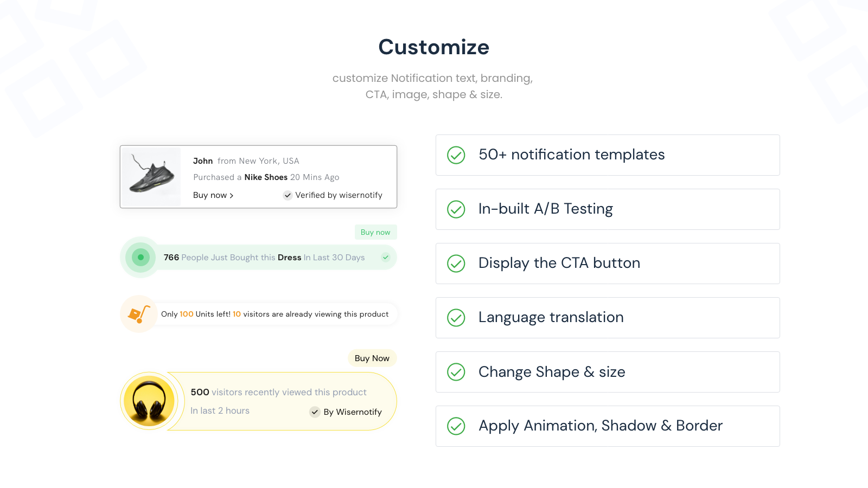Click the 'Only 100 Units left' notification
868x488 pixels.
[275, 314]
